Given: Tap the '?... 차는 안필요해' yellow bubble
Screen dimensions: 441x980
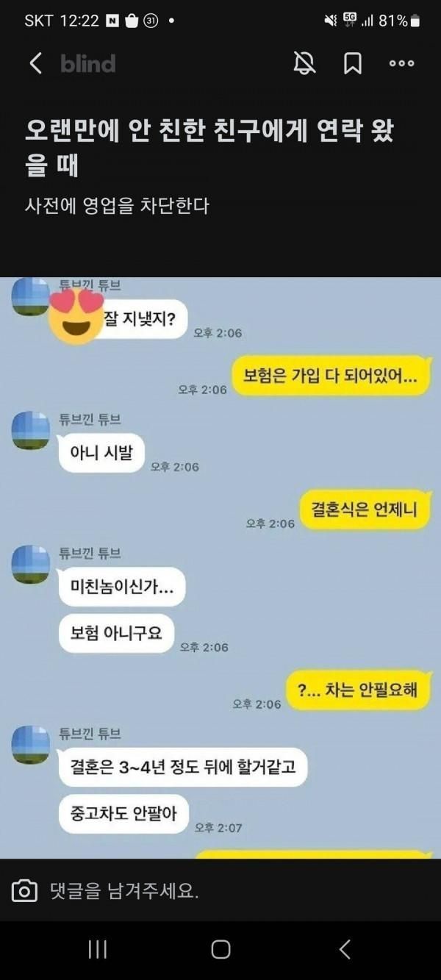Looking at the screenshot, I should [x=358, y=690].
